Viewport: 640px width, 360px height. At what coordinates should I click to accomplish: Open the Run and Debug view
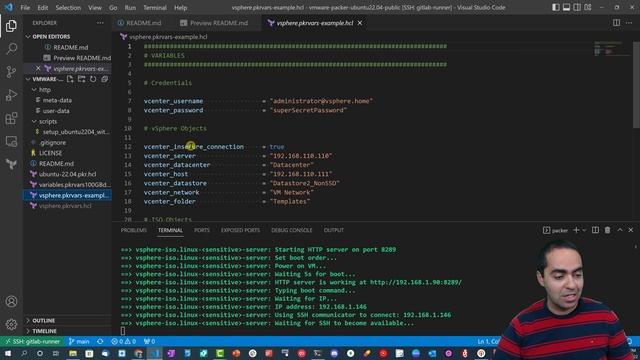[x=11, y=95]
